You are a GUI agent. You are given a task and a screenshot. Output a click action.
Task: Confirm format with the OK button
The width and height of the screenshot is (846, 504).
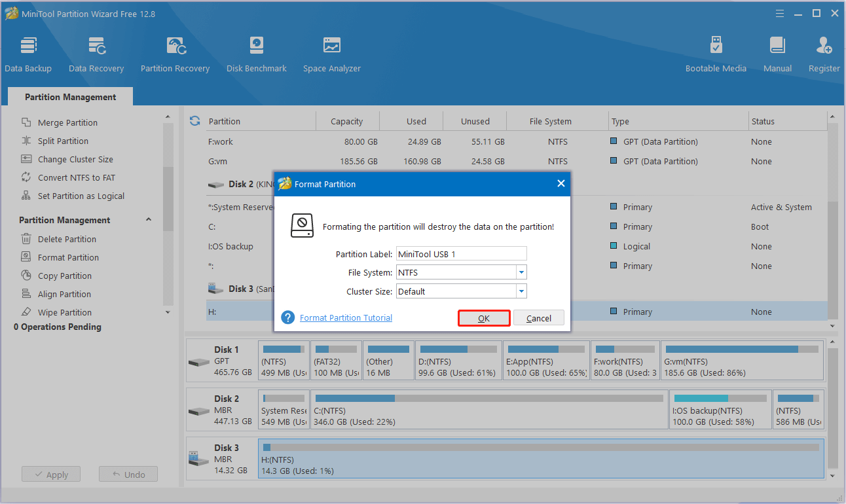click(x=484, y=318)
